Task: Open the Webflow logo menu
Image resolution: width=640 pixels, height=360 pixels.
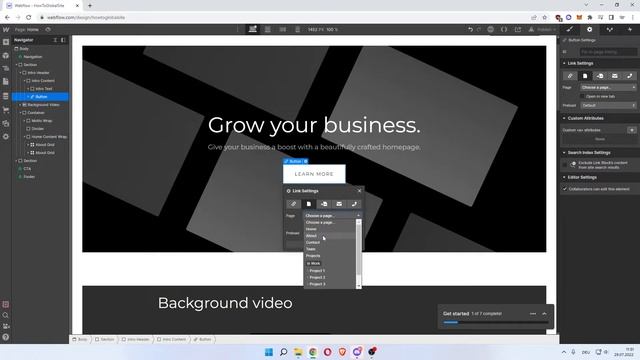Action: point(6,29)
